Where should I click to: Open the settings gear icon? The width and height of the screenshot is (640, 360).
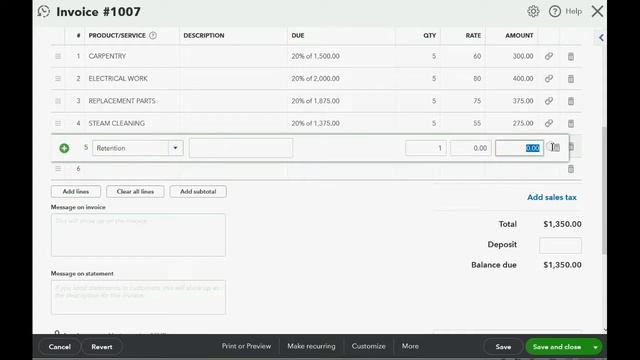(x=533, y=11)
